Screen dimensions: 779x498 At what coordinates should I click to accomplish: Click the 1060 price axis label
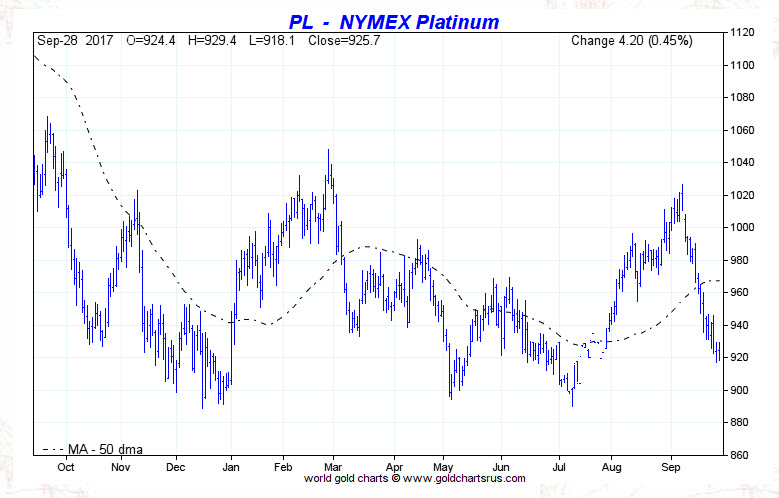click(742, 130)
